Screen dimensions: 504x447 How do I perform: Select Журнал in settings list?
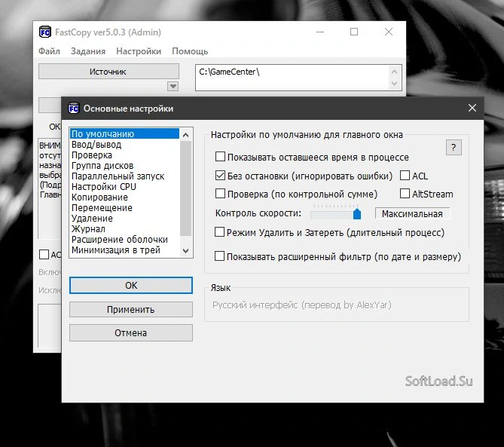coord(124,228)
